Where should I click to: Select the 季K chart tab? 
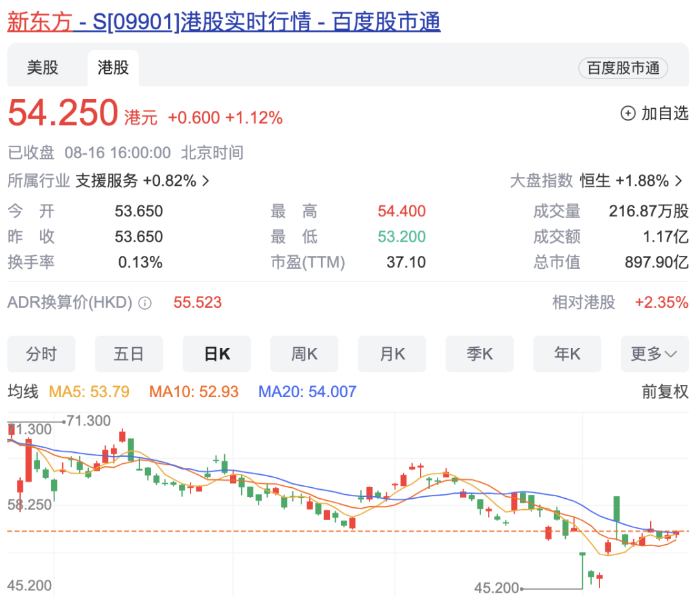[x=480, y=354]
